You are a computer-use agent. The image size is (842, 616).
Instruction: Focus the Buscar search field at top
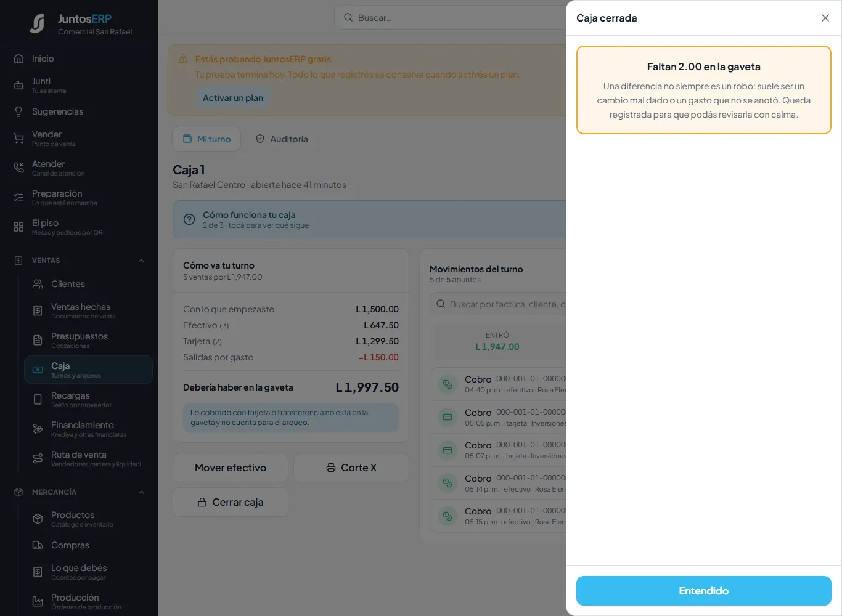pos(451,18)
